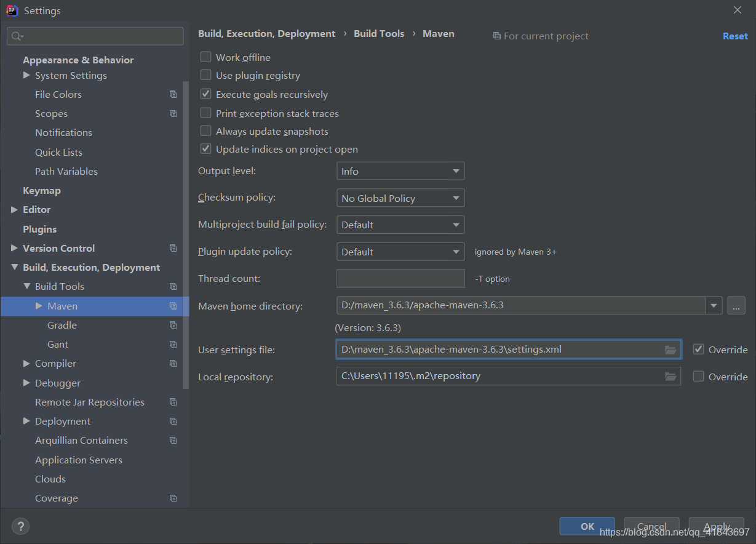Viewport: 756px width, 544px height.
Task: Click project-level icon beside Build Tools
Action: pos(173,287)
